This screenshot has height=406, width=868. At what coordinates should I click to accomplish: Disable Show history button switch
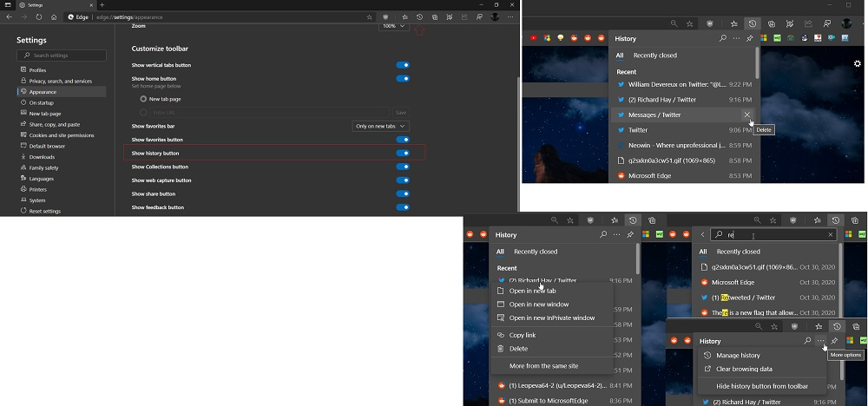pos(403,154)
